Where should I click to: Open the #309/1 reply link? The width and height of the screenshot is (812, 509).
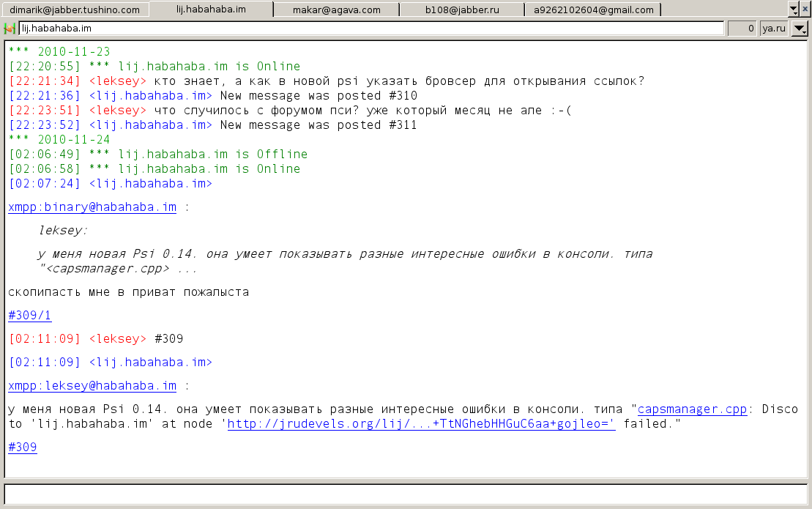(x=30, y=316)
